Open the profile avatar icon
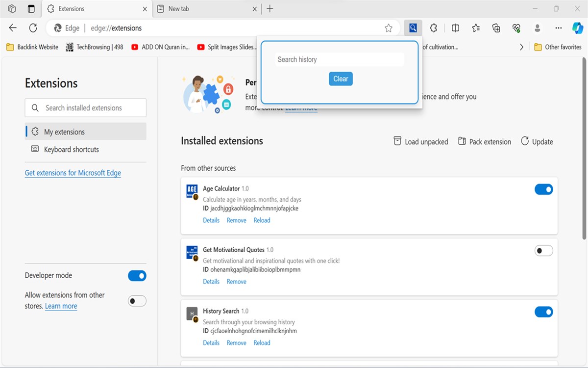The height and width of the screenshot is (368, 588). (538, 28)
